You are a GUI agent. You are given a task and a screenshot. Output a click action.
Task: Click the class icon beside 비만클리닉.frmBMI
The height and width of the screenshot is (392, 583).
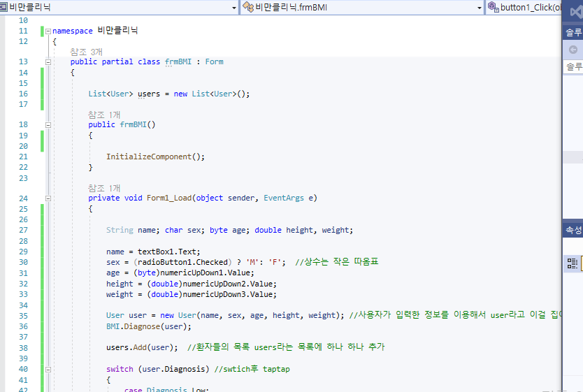[248, 7]
